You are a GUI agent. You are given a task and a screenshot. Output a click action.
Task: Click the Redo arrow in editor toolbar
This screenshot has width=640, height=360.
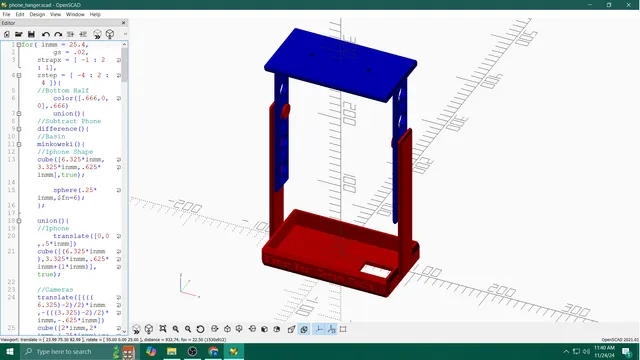coord(58,34)
